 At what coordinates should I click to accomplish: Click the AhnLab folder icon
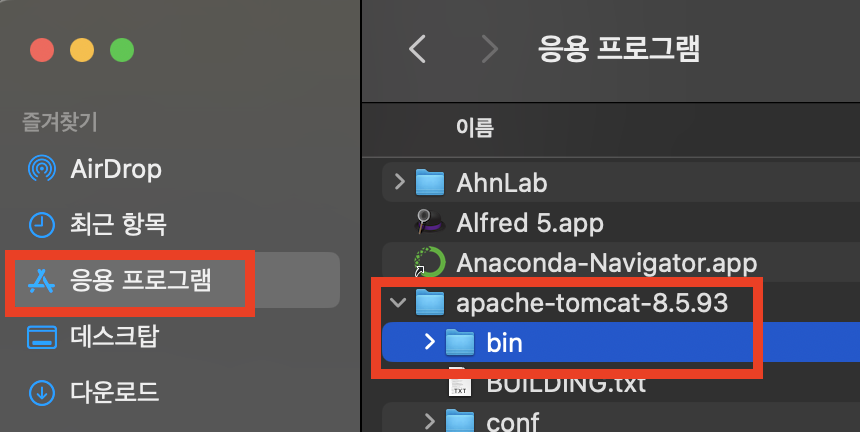[x=429, y=183]
